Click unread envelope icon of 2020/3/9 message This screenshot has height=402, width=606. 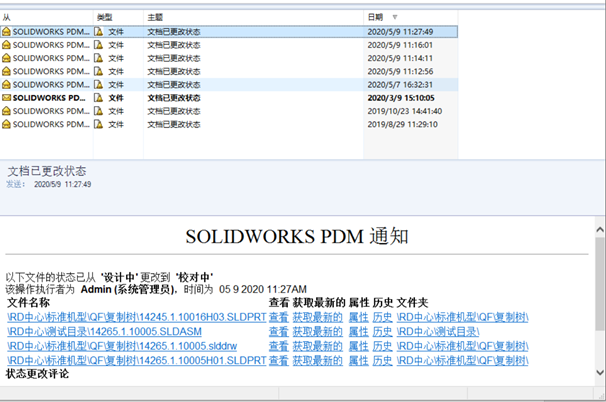(7, 98)
